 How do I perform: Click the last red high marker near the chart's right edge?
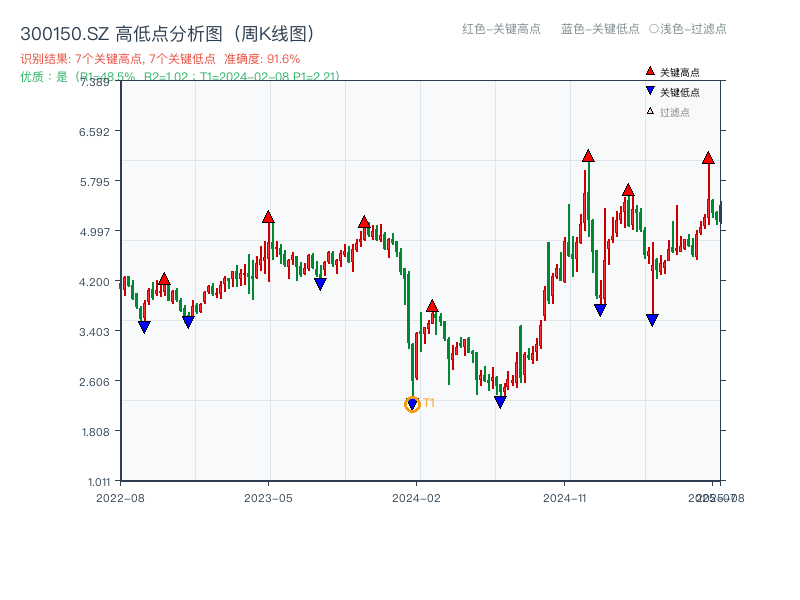click(x=708, y=158)
